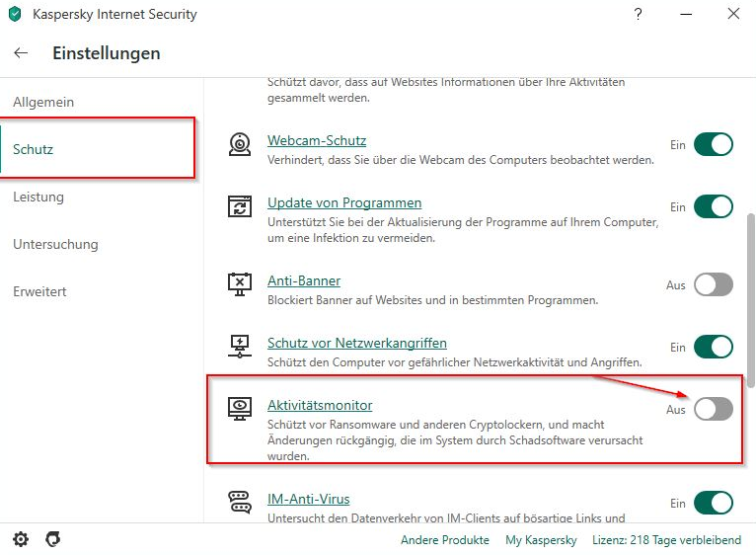This screenshot has height=555, width=756.
Task: Click the Update von Programmen icon
Action: point(240,206)
